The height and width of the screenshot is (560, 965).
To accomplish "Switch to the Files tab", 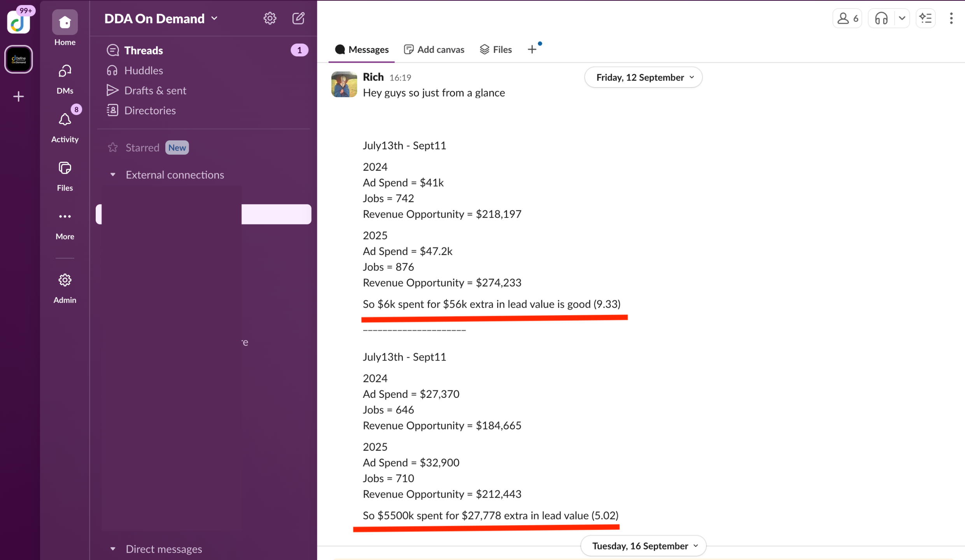I will pyautogui.click(x=496, y=49).
